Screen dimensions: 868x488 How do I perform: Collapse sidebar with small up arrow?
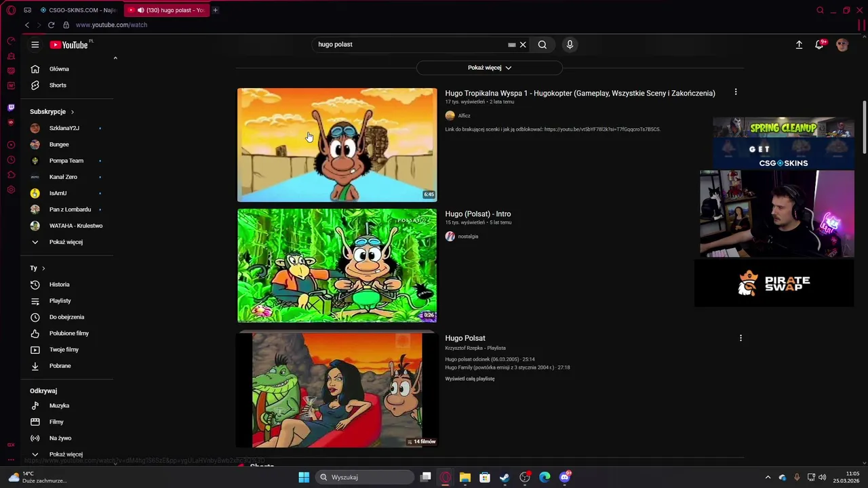115,58
